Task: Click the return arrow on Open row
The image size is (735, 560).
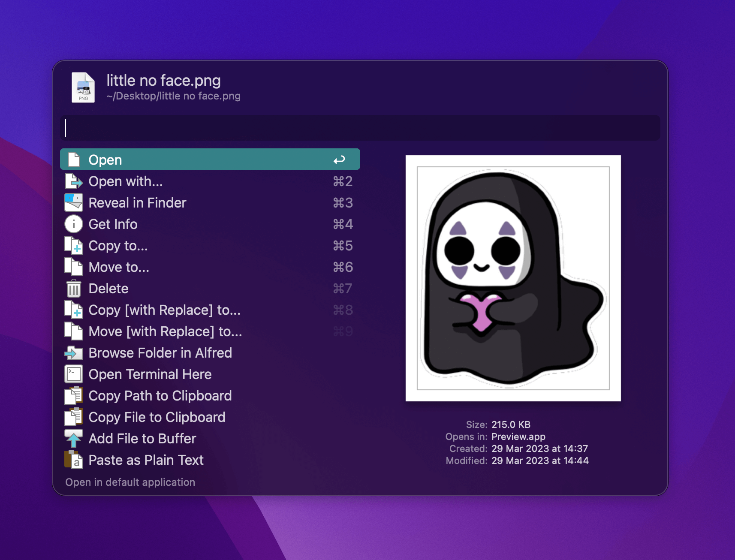Action: [x=339, y=160]
